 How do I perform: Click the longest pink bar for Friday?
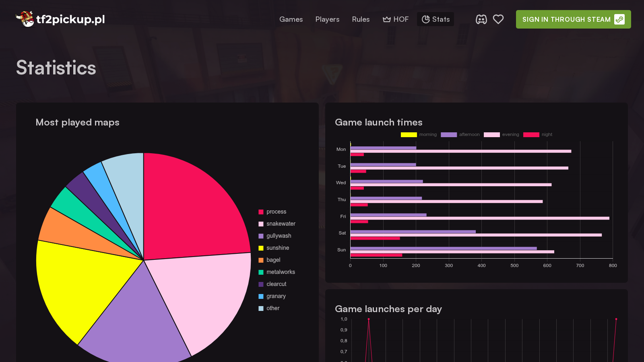pyautogui.click(x=483, y=218)
